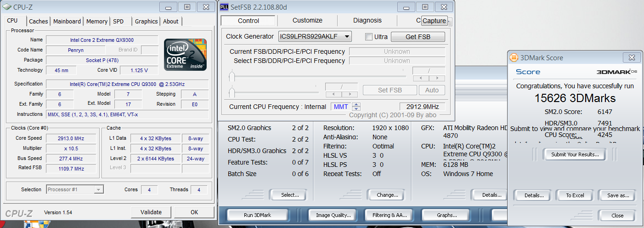644x228 pixels.
Task: Click the Run 3DMark button
Action: (x=257, y=215)
